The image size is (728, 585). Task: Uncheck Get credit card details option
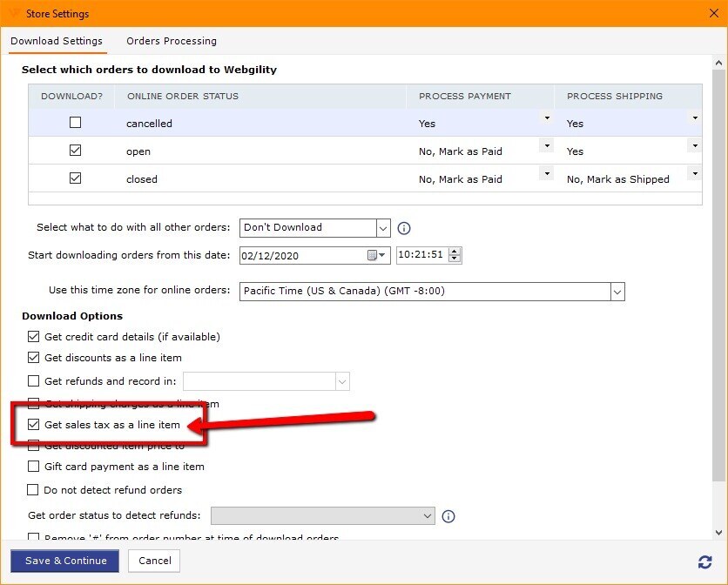34,336
